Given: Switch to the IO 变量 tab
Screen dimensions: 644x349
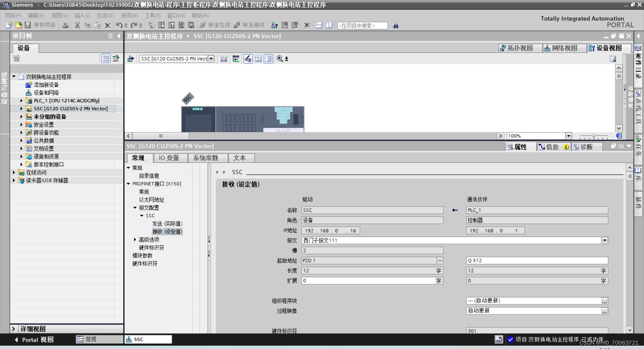Looking at the screenshot, I should 170,158.
